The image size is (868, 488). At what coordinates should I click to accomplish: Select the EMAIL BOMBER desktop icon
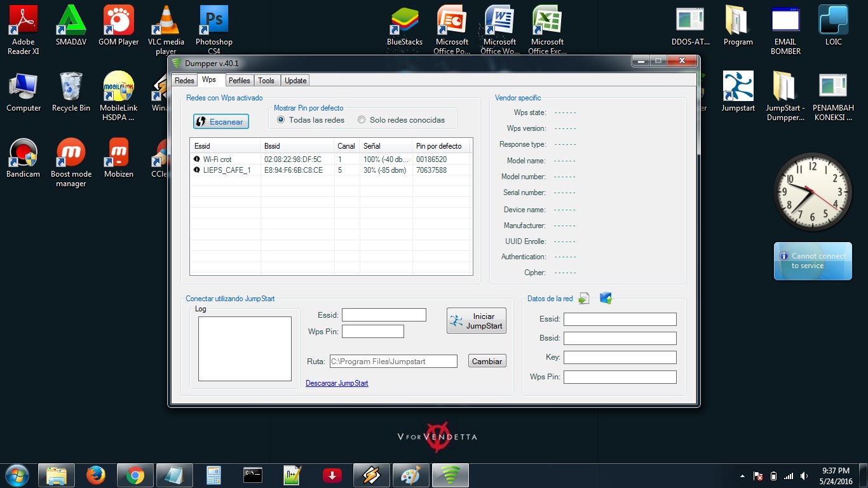pos(786,30)
